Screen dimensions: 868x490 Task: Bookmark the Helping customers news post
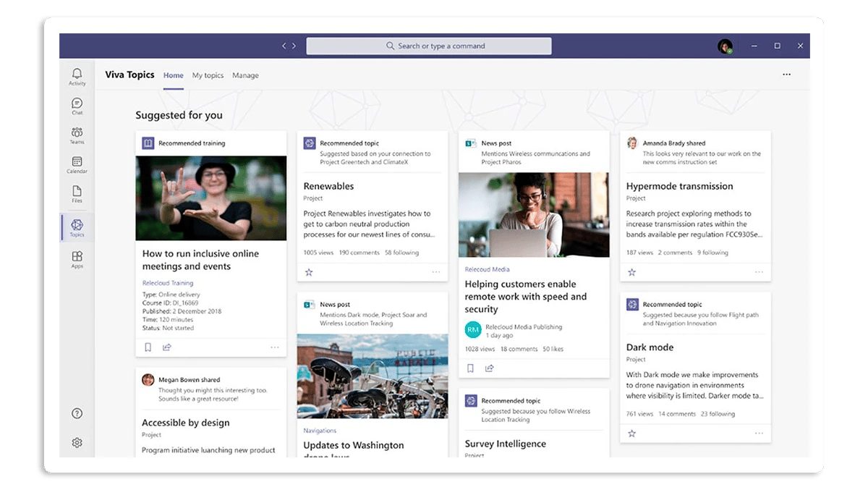tap(470, 368)
